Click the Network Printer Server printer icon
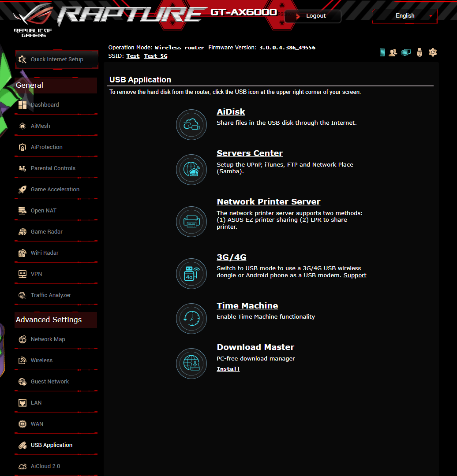The image size is (457, 476). [x=191, y=222]
